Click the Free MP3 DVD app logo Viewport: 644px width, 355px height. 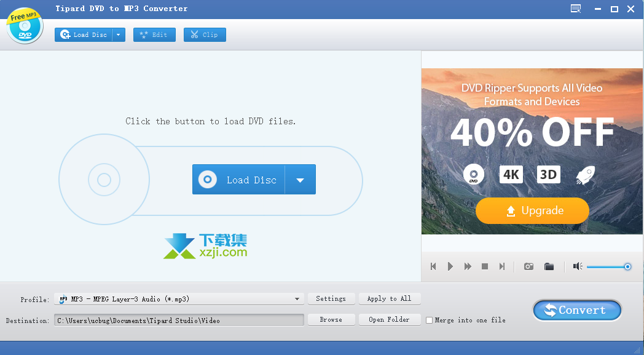25,25
